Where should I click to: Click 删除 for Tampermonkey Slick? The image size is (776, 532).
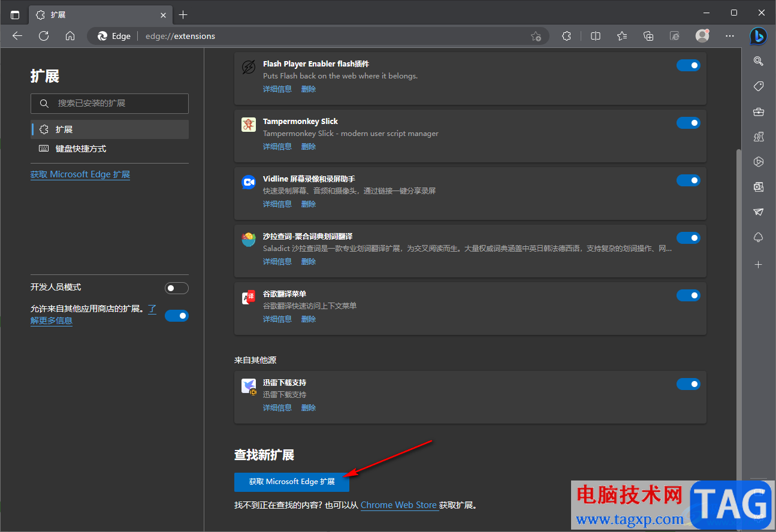(x=309, y=146)
